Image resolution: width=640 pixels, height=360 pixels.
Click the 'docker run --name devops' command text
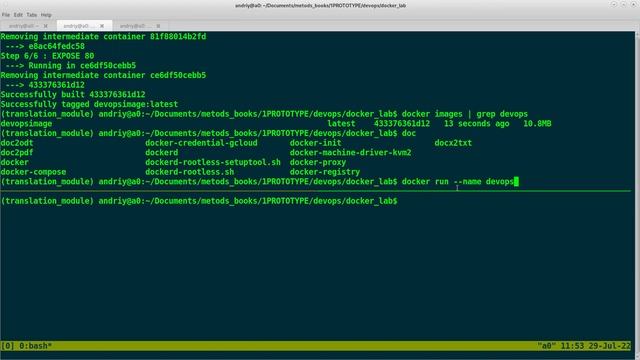(x=458, y=182)
